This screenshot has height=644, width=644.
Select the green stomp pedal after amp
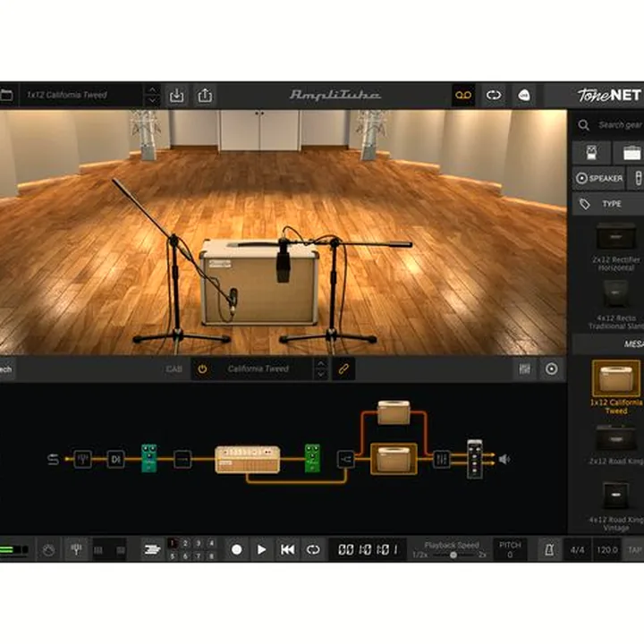coord(312,458)
